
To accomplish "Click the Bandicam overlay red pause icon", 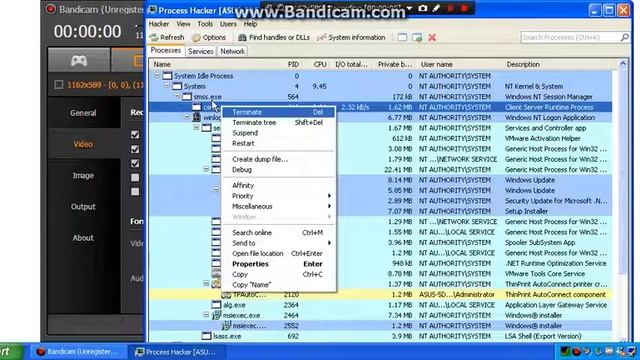I will tap(450, 8).
